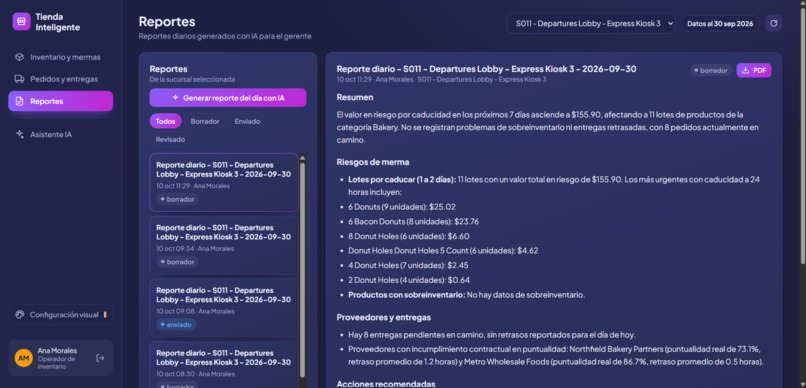Screen dimensions: 806x388
Task: Click the AM user avatar
Action: (x=24, y=358)
